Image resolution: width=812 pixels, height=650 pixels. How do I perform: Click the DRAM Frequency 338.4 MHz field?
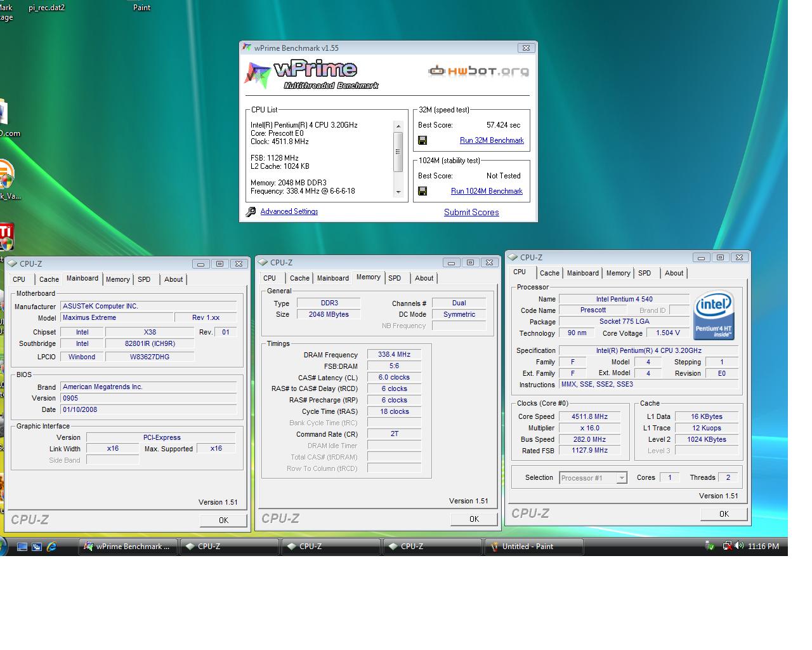click(394, 355)
